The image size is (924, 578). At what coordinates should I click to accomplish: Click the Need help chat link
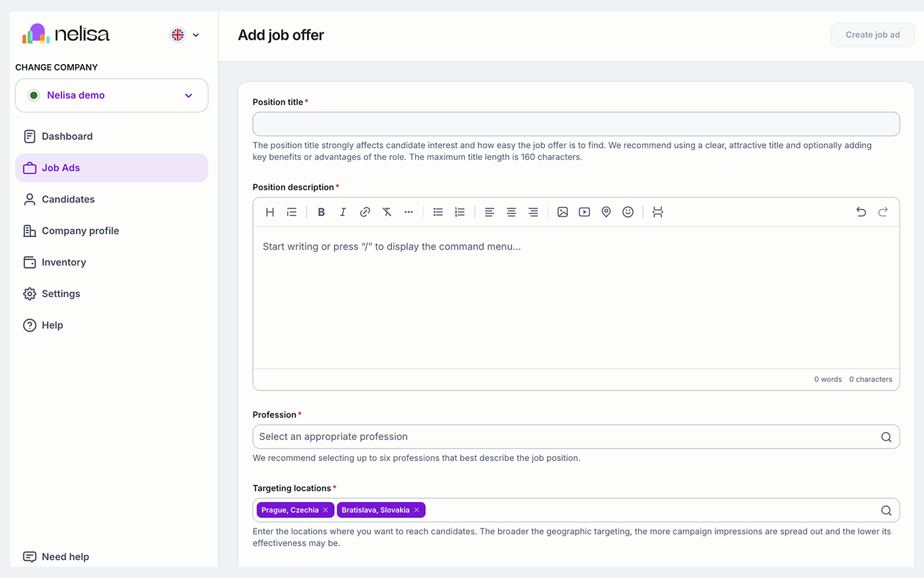point(56,557)
